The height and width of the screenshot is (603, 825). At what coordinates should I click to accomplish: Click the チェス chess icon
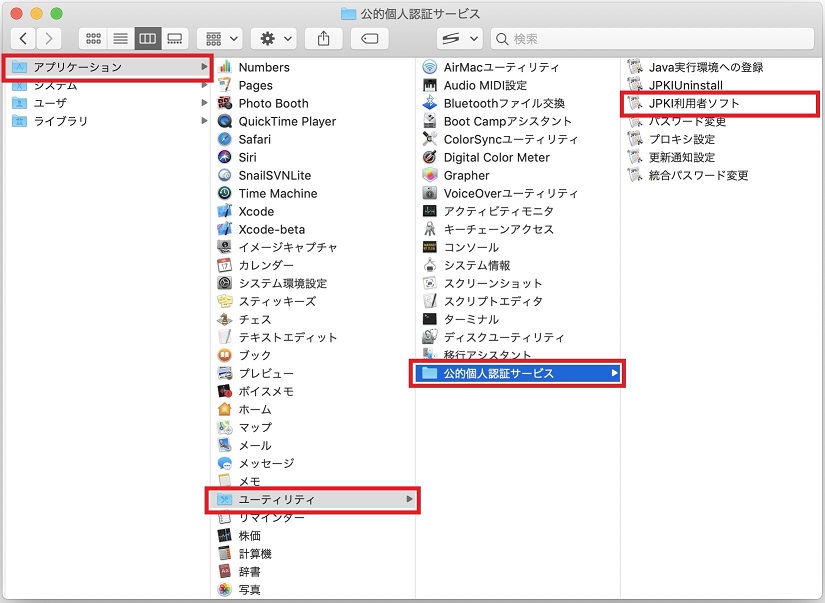225,319
